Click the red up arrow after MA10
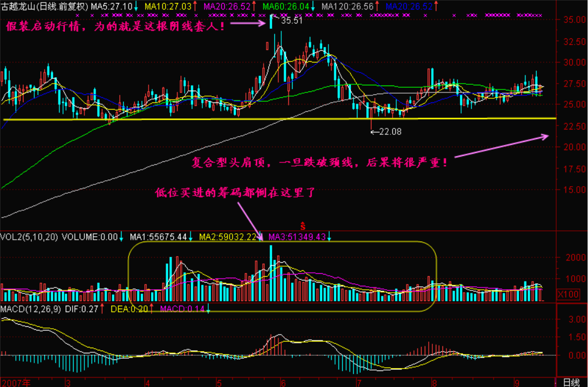 (196, 6)
